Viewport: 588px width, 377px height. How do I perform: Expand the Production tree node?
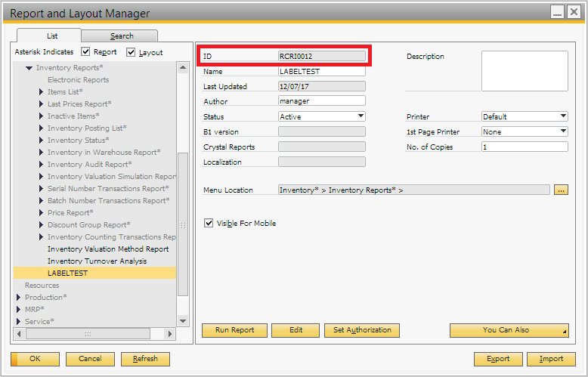19,298
